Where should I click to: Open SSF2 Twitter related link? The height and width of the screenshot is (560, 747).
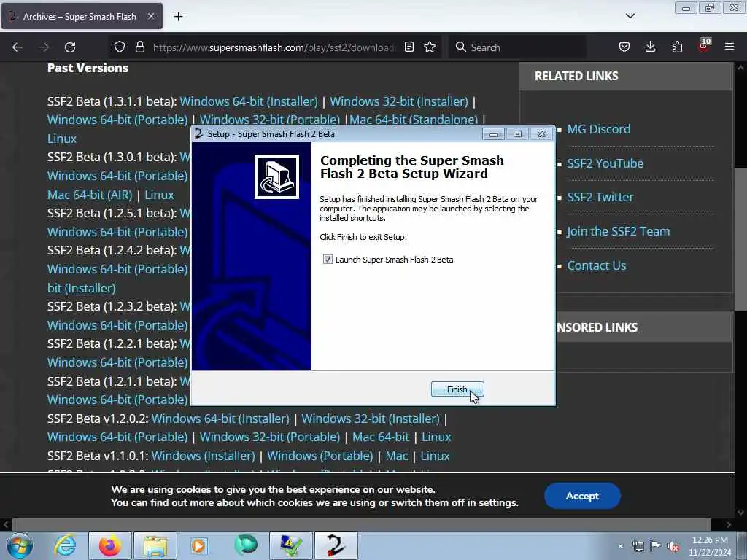click(x=600, y=197)
